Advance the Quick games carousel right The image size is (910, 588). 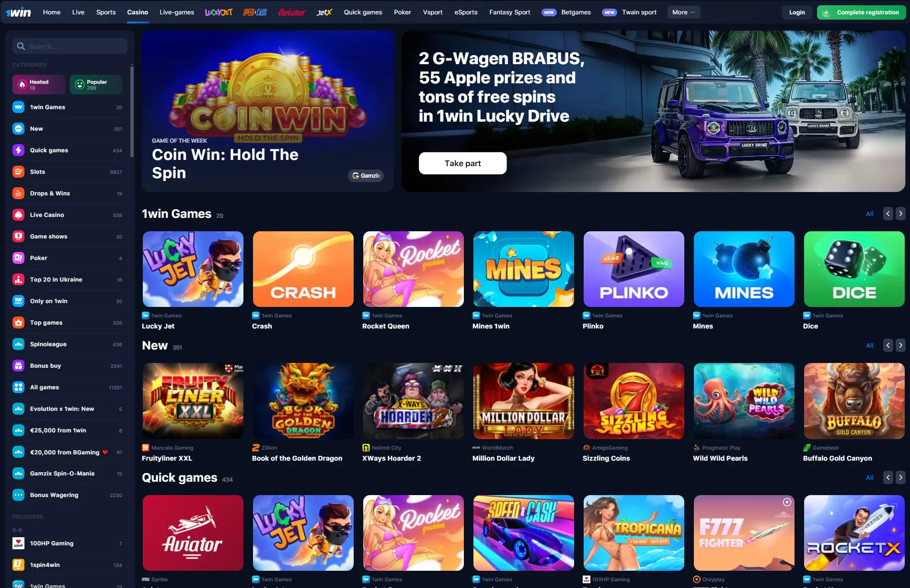(900, 478)
